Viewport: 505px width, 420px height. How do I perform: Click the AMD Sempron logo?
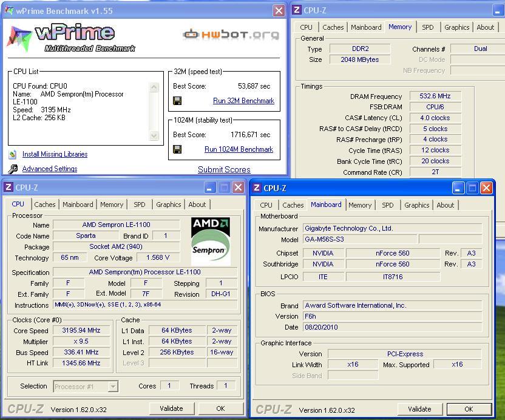211,241
